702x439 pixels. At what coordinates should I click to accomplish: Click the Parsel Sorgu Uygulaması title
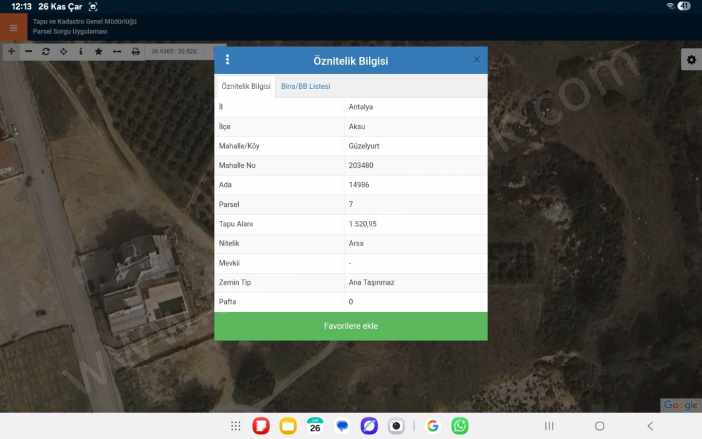70,31
